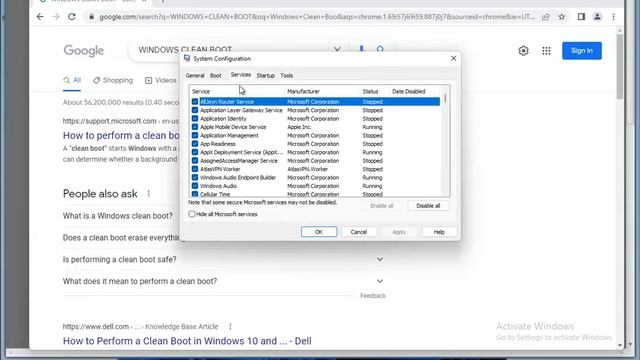Uncheck AllJoyn Router Service
Screen dimensions: 640x360
coord(195,102)
